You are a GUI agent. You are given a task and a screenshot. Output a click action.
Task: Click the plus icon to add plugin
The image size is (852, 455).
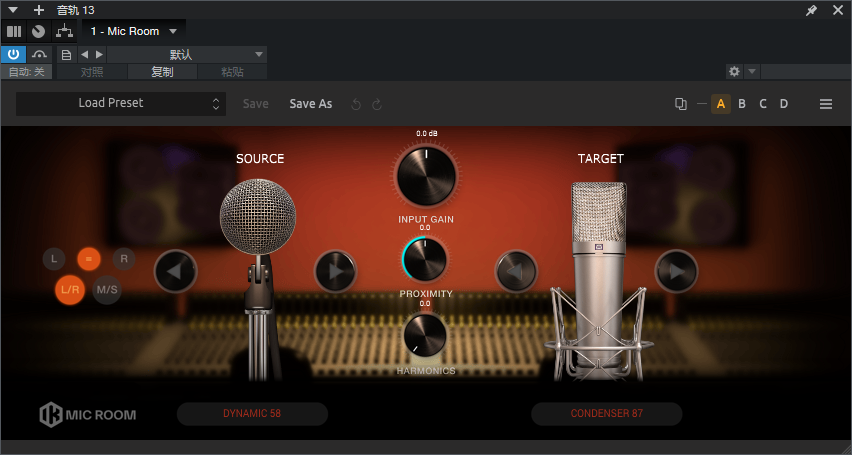pyautogui.click(x=39, y=10)
